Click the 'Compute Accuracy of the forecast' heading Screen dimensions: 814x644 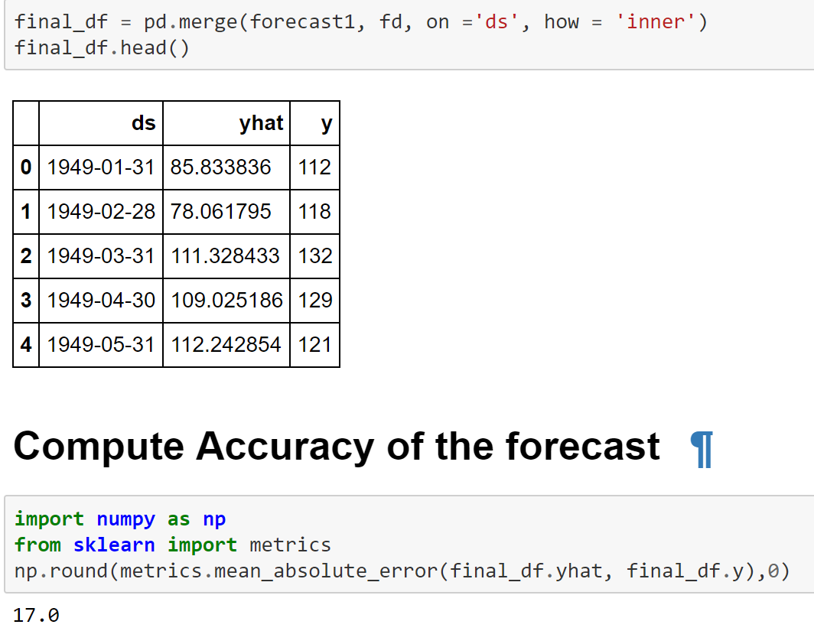[337, 447]
